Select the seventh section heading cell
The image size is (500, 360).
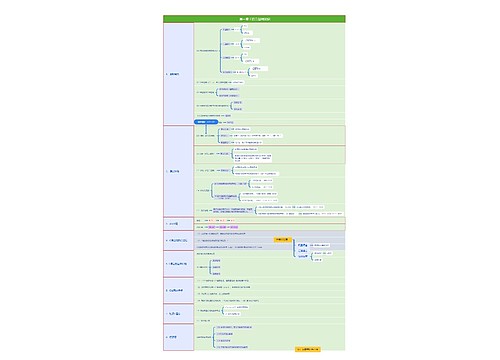[x=178, y=314]
